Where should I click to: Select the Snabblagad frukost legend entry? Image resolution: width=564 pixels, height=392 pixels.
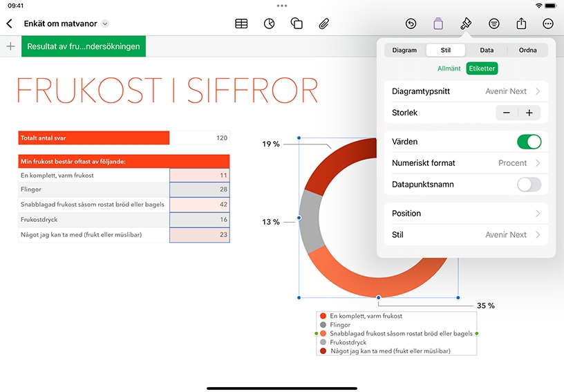point(396,333)
